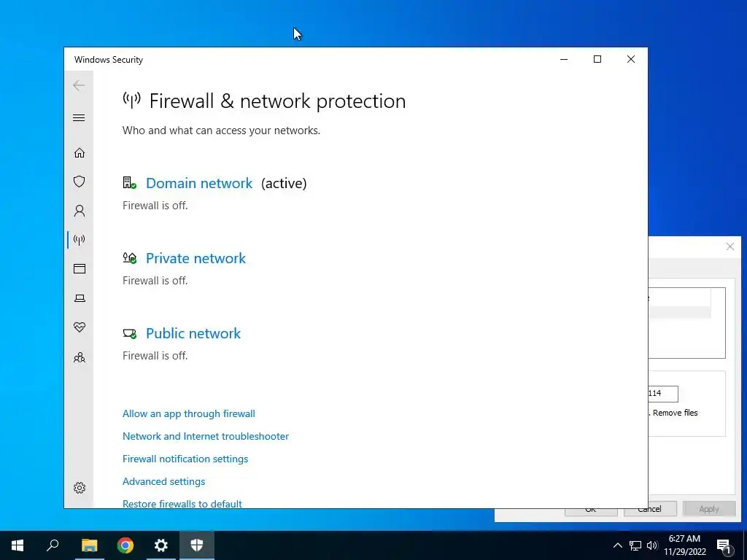Open Settings gear in Windows Security sidebar
The height and width of the screenshot is (560, 747).
[79, 488]
